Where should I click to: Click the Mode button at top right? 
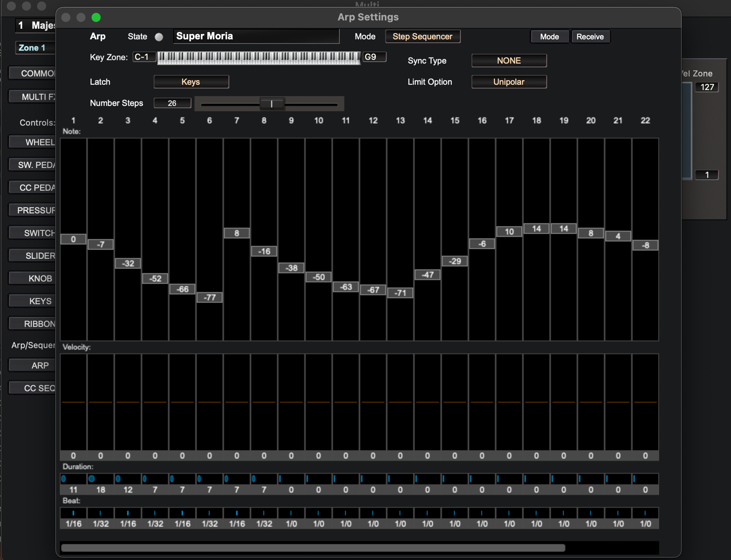click(549, 37)
